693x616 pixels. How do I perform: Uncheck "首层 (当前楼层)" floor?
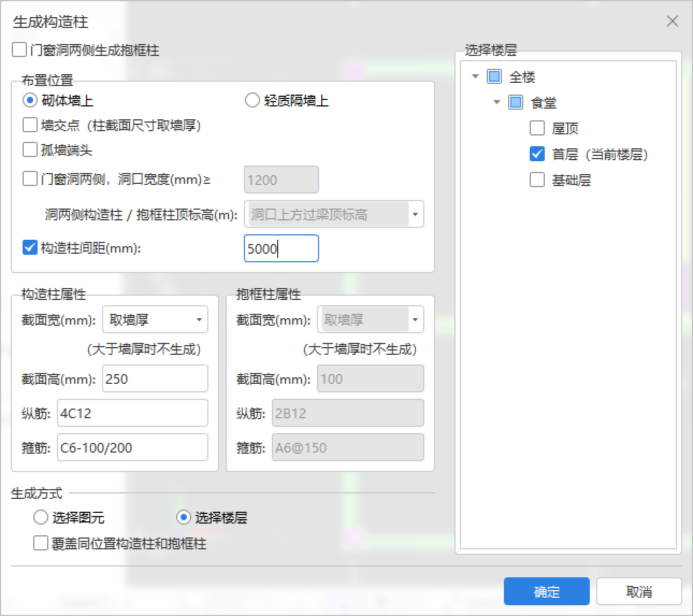537,154
